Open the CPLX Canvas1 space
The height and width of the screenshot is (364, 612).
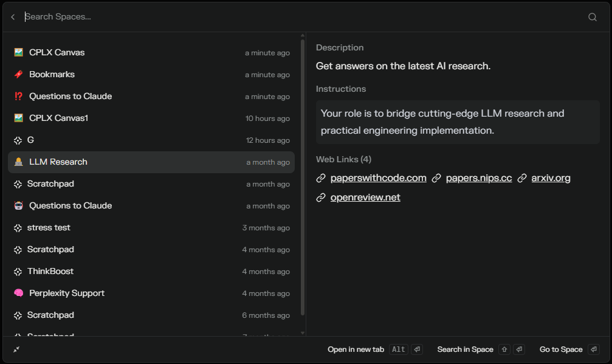tap(58, 118)
